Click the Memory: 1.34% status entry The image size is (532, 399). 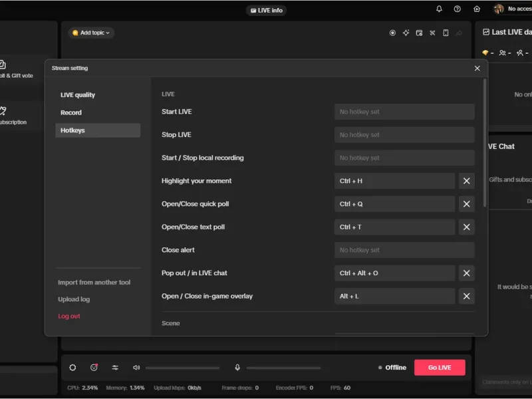click(125, 388)
